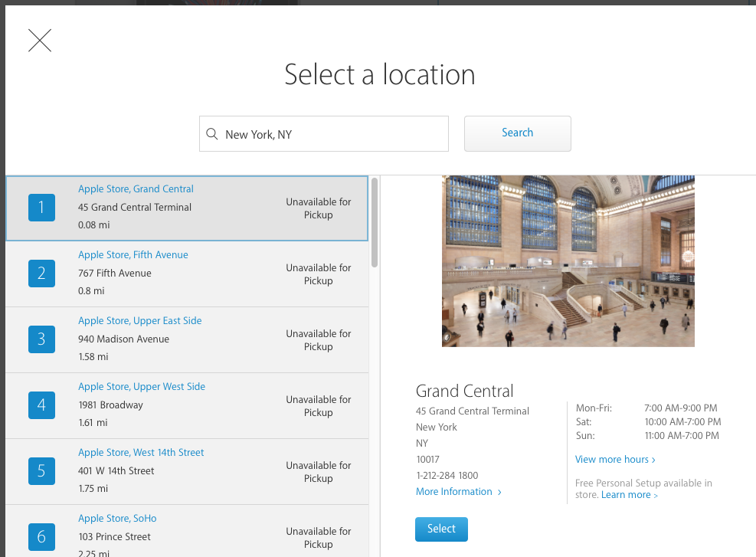Click address 767 Fifth Avenue
756x557 pixels.
[x=115, y=273]
